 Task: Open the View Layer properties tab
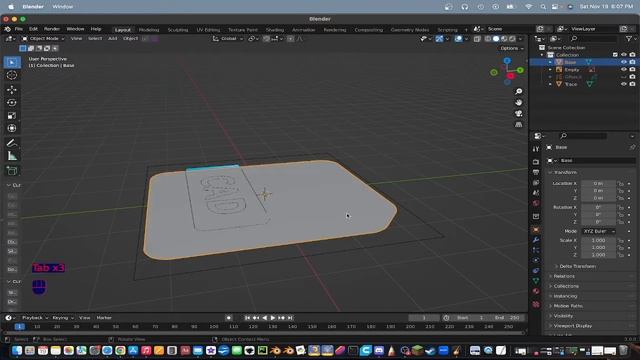pyautogui.click(x=536, y=182)
